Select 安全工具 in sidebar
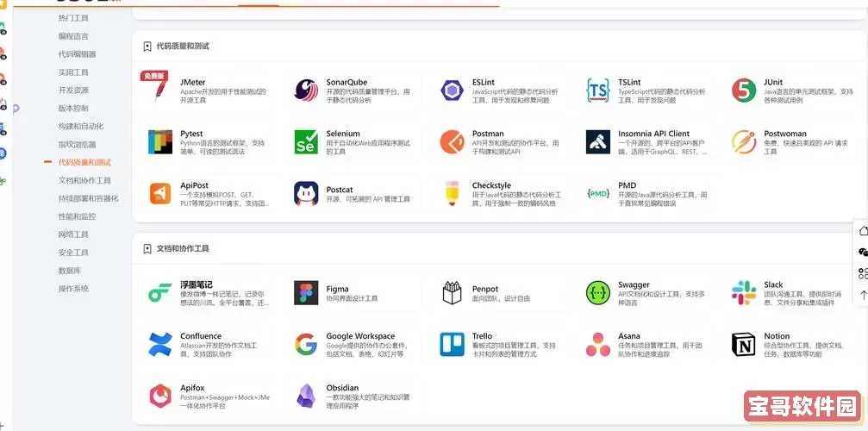Image resolution: width=868 pixels, height=431 pixels. pos(73,253)
